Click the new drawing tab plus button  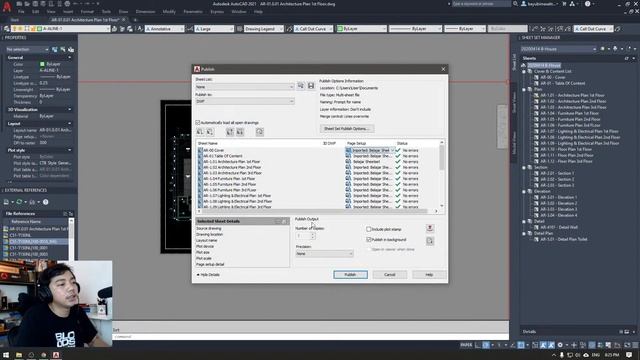(135, 20)
